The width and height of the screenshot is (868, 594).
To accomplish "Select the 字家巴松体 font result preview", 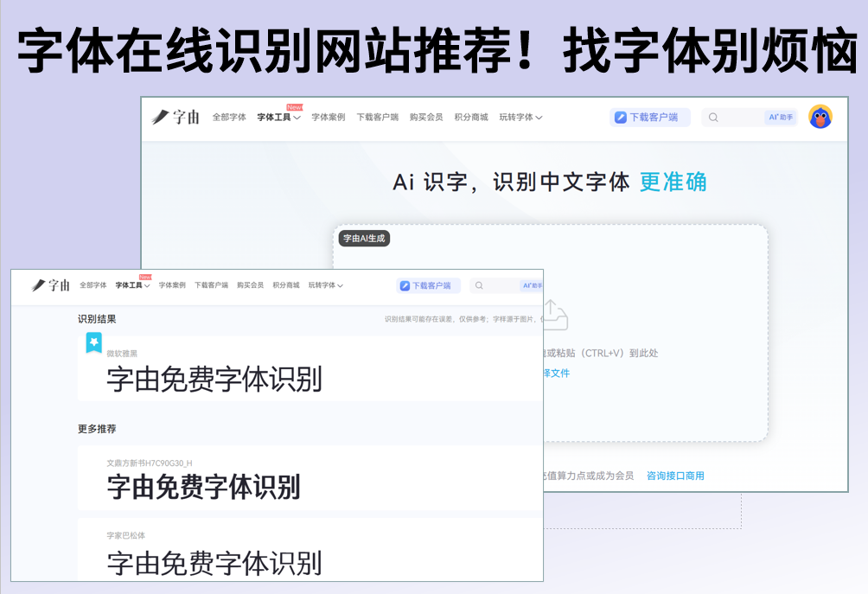I will (310, 550).
